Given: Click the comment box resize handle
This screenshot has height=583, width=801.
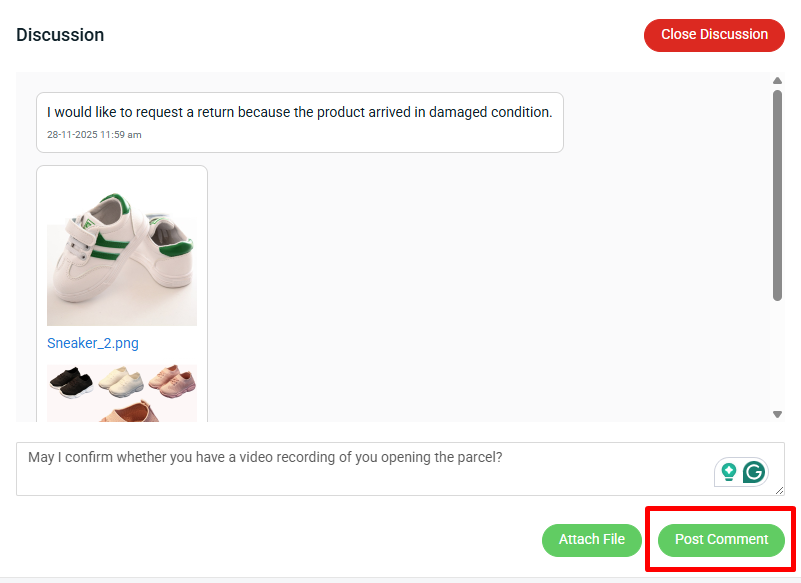Looking at the screenshot, I should point(779,490).
